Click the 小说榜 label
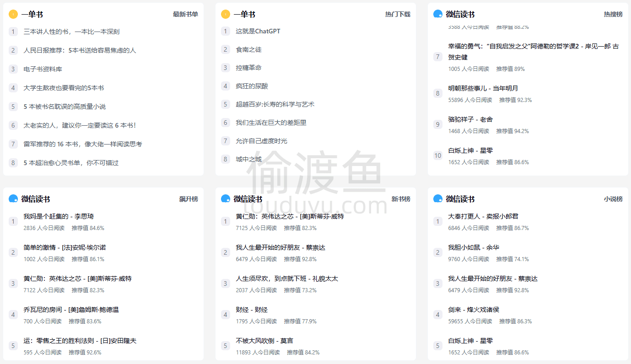The height and width of the screenshot is (364, 631). [613, 199]
